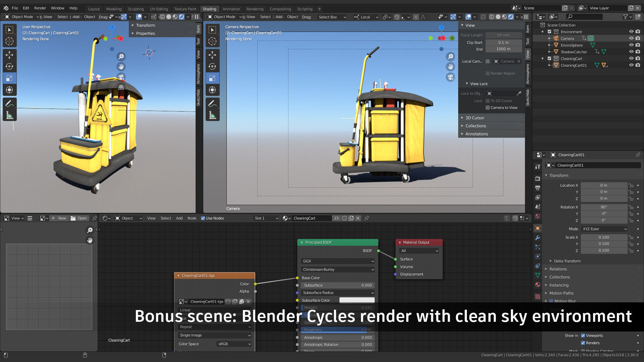Open the Active Tool settings tab
Image resolution: width=644 pixels, height=362 pixels.
click(x=538, y=167)
